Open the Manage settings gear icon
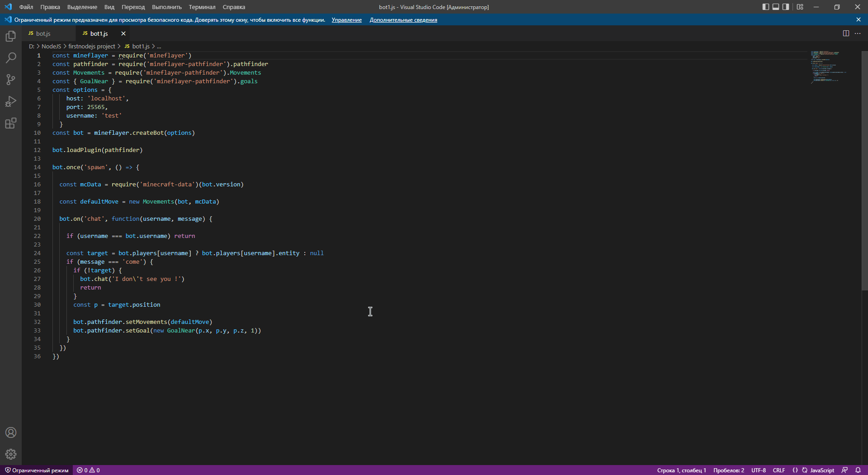This screenshot has height=475, width=868. [x=10, y=454]
